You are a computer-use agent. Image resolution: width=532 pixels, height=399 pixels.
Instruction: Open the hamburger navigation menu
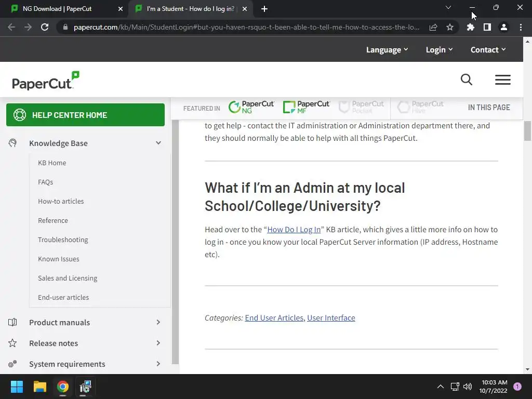[x=502, y=79]
